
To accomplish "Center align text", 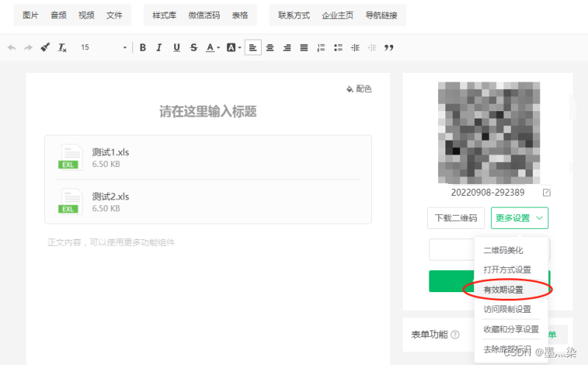I will [x=270, y=48].
